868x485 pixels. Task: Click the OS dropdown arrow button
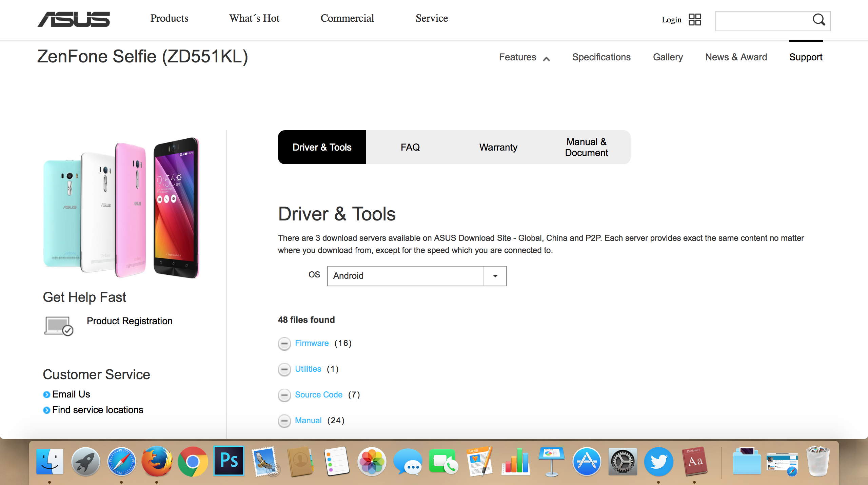(495, 276)
